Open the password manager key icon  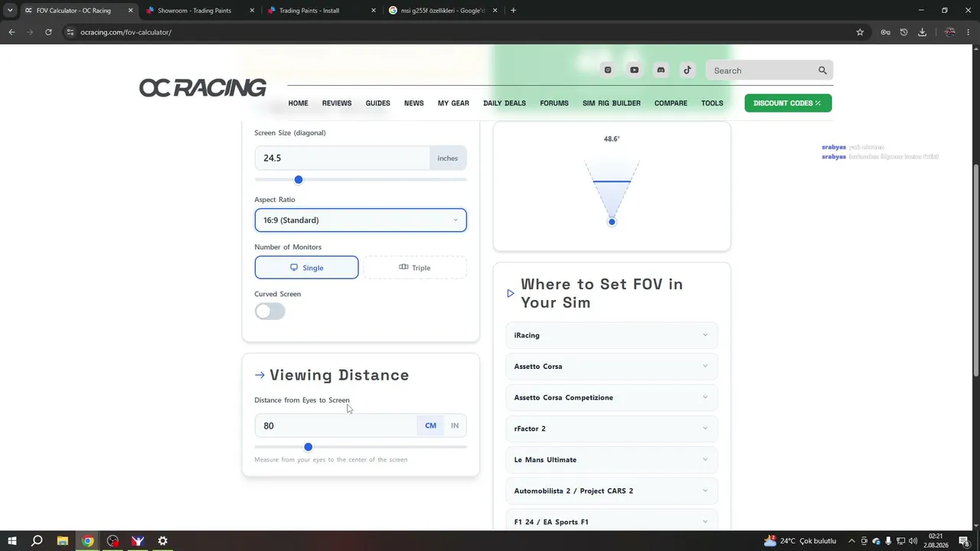pyautogui.click(x=885, y=32)
